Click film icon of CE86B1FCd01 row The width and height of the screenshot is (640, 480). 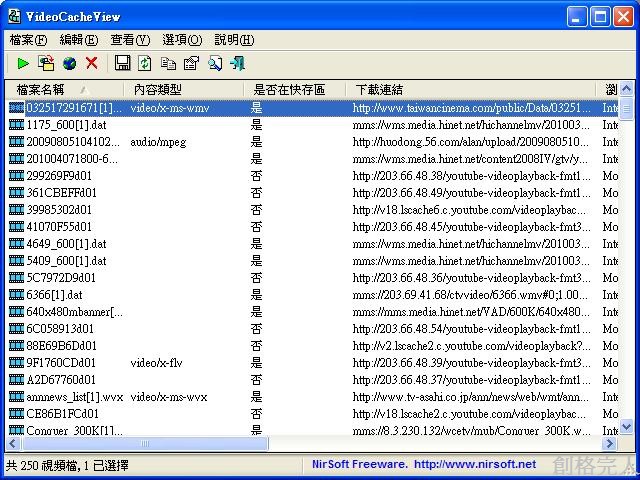[x=16, y=413]
